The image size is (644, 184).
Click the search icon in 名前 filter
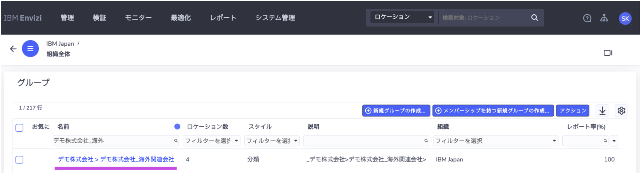click(176, 141)
